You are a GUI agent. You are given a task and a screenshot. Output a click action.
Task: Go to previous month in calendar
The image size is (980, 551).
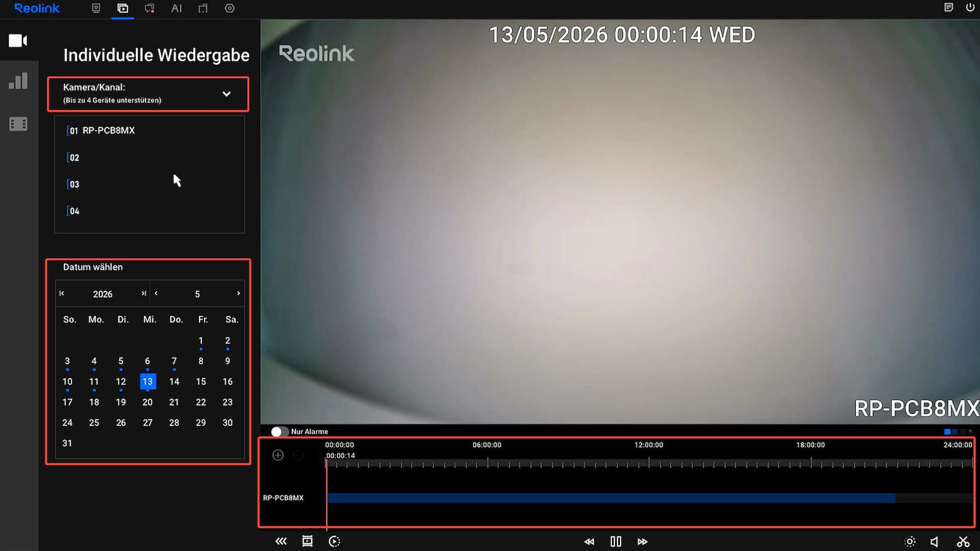[x=156, y=293]
